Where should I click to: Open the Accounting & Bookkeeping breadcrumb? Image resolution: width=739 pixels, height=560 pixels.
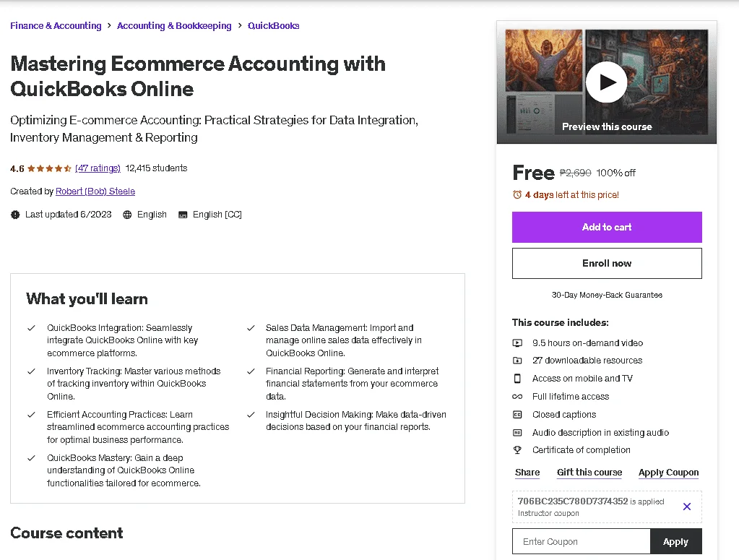[x=174, y=26]
